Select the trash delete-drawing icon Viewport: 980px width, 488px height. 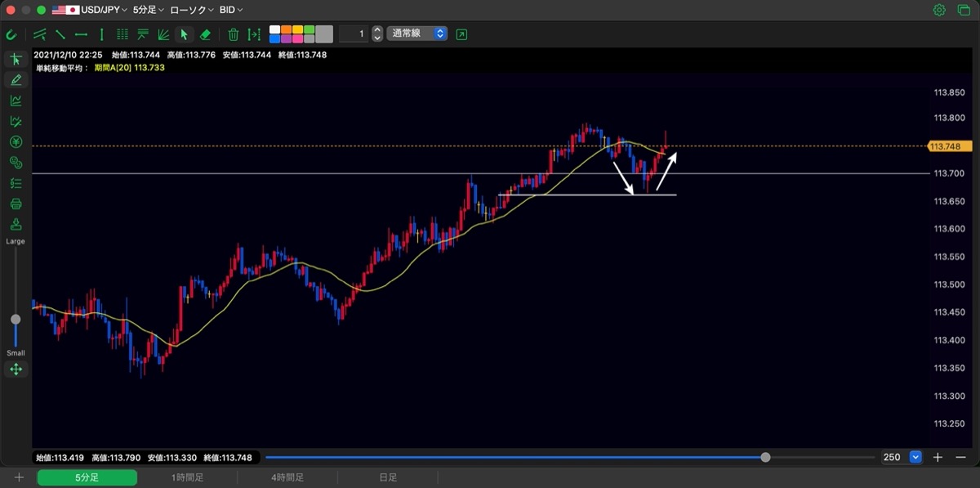pyautogui.click(x=234, y=34)
